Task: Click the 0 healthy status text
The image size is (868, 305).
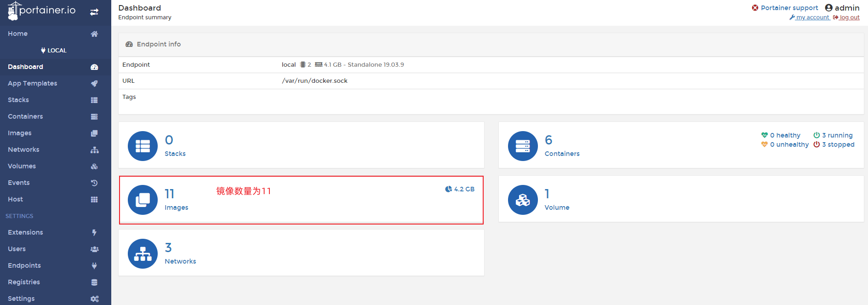Action: (x=785, y=135)
